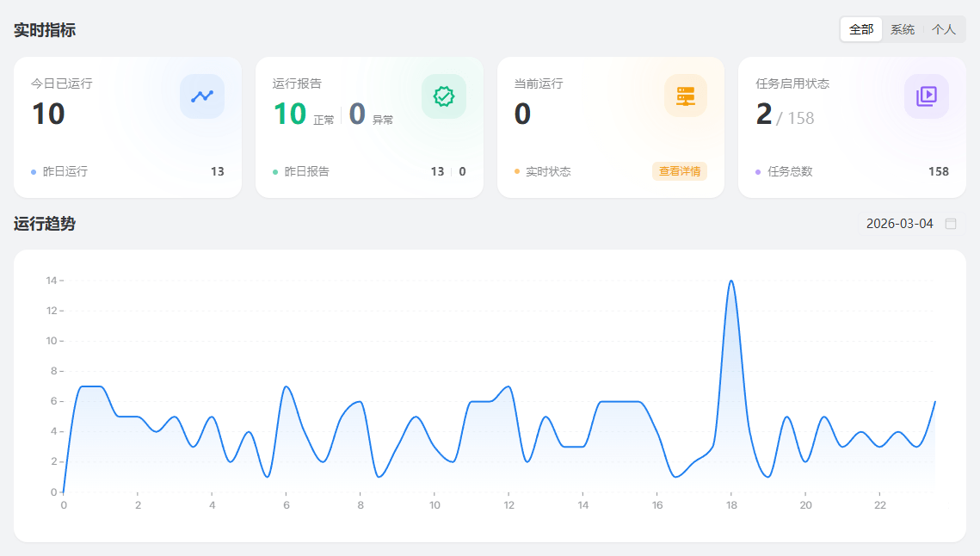Image resolution: width=980 pixels, height=556 pixels.
Task: Click the abnormal count 0 in 运行报告
Action: tap(357, 114)
